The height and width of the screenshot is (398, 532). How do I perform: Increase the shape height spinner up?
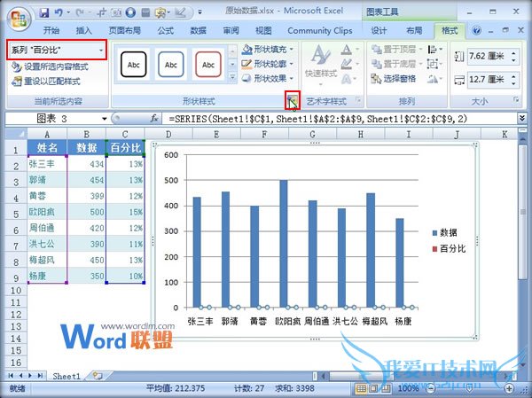(513, 52)
